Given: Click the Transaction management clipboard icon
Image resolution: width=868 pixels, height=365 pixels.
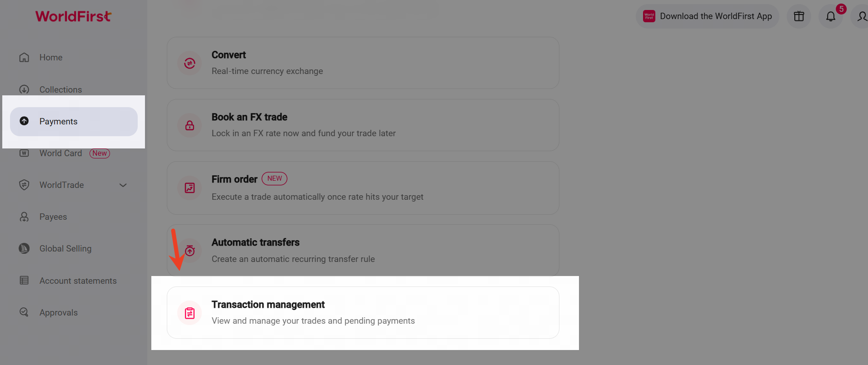Looking at the screenshot, I should click(x=190, y=313).
